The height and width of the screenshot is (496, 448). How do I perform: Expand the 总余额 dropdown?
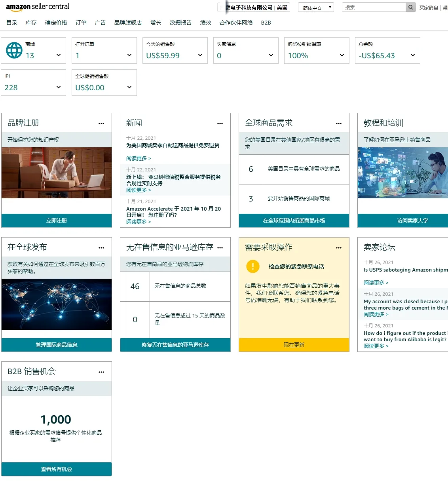click(413, 55)
